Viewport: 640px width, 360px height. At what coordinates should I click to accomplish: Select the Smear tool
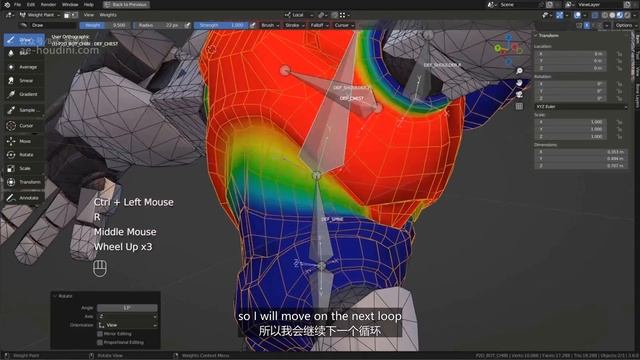click(24, 80)
